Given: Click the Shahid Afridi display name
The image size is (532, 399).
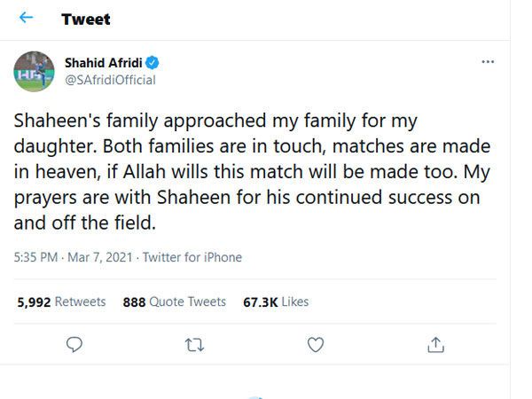Looking at the screenshot, I should 104,63.
